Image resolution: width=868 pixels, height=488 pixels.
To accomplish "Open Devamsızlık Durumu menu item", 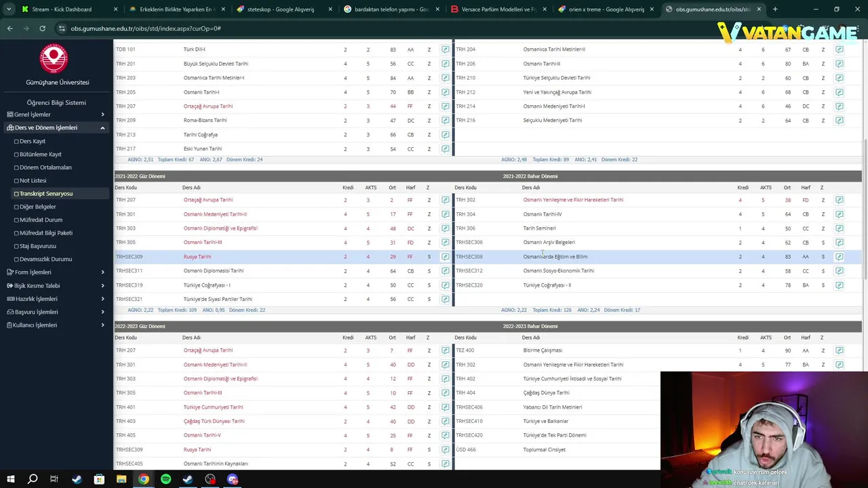I will point(45,259).
